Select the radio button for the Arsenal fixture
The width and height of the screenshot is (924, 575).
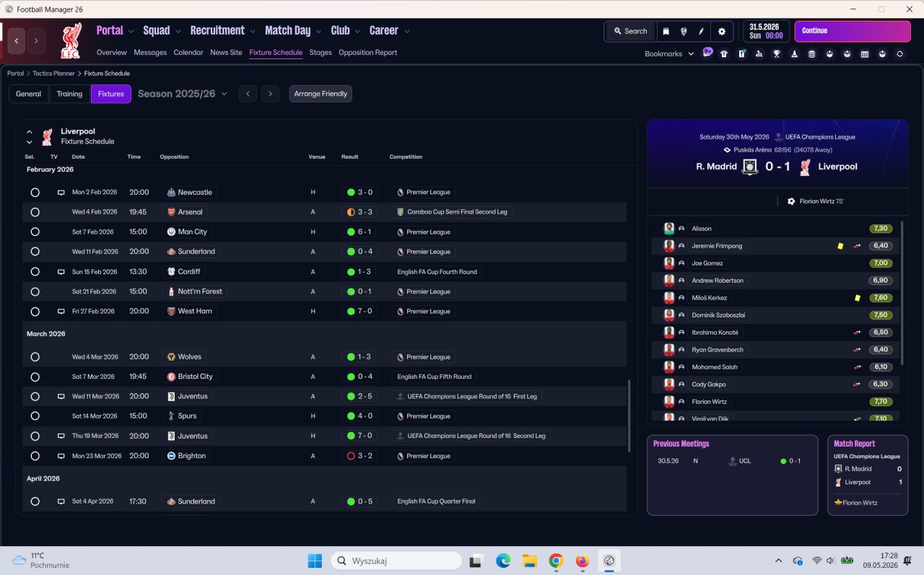(35, 212)
